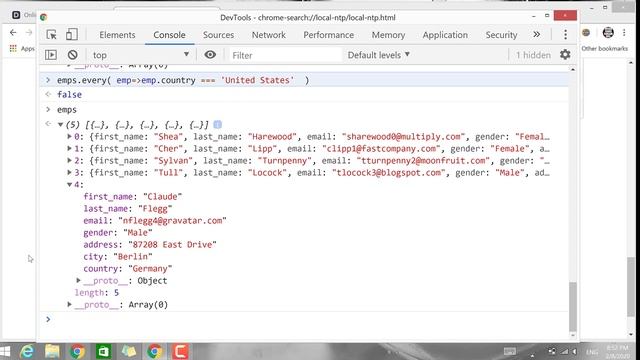Viewport: 640px width, 360px height.
Task: Open the red Camtasia taskbar icon
Action: pos(180,351)
